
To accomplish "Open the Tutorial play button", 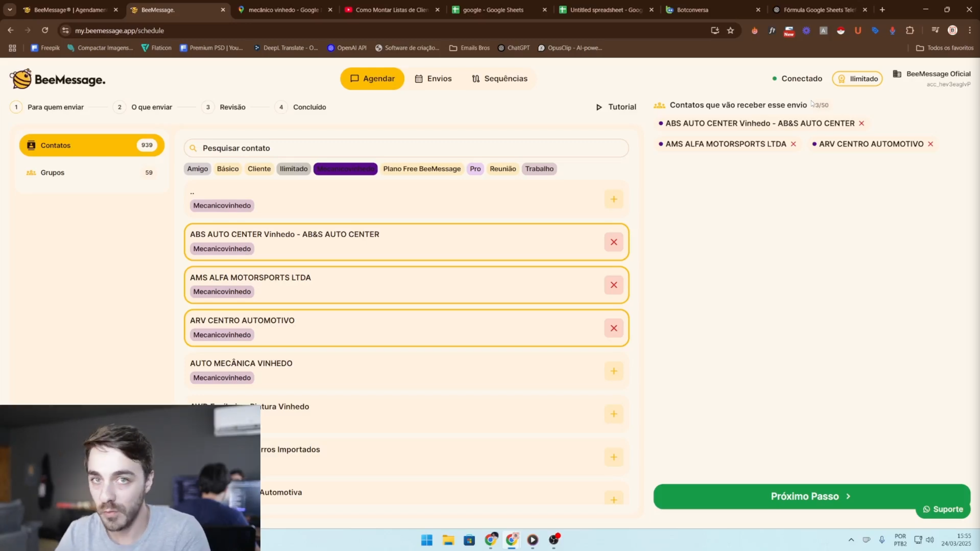I will coord(616,107).
